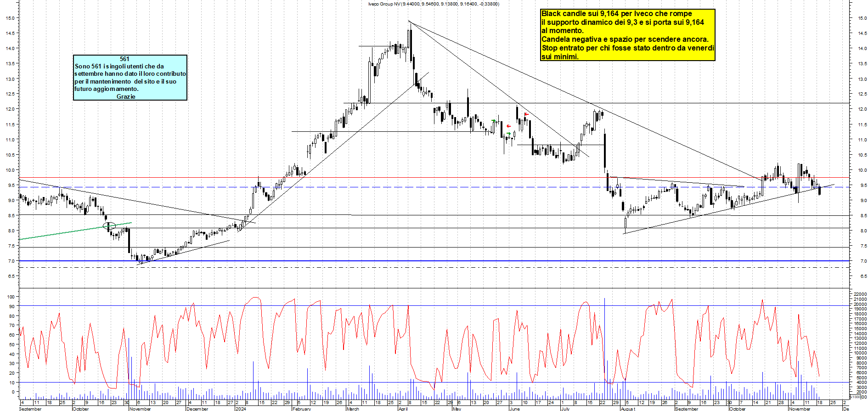Select the green trend line near 8.0
The width and height of the screenshot is (868, 411).
click(75, 231)
